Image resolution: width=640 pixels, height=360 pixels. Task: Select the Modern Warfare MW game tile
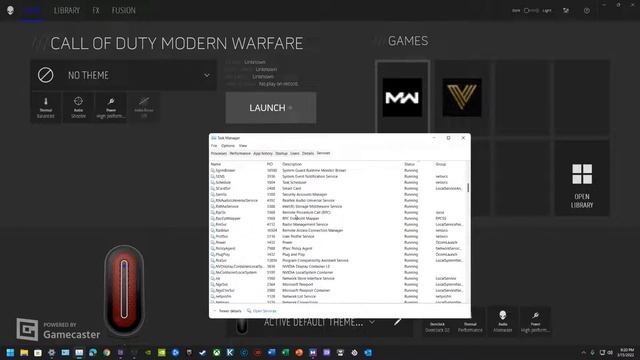coord(402,98)
